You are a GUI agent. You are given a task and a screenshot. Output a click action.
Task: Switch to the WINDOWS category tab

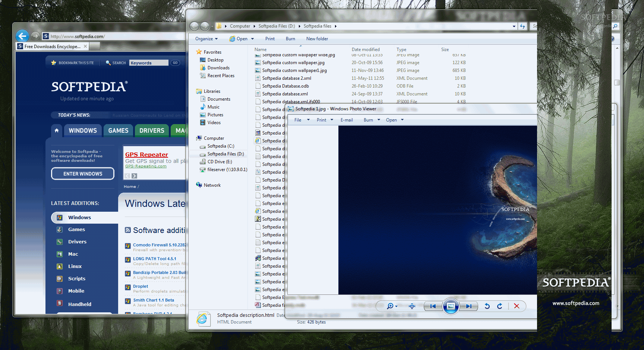click(x=83, y=130)
